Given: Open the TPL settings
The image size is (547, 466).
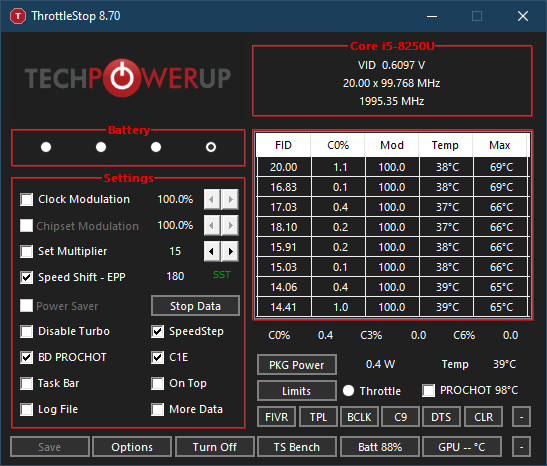Looking at the screenshot, I should point(319,417).
